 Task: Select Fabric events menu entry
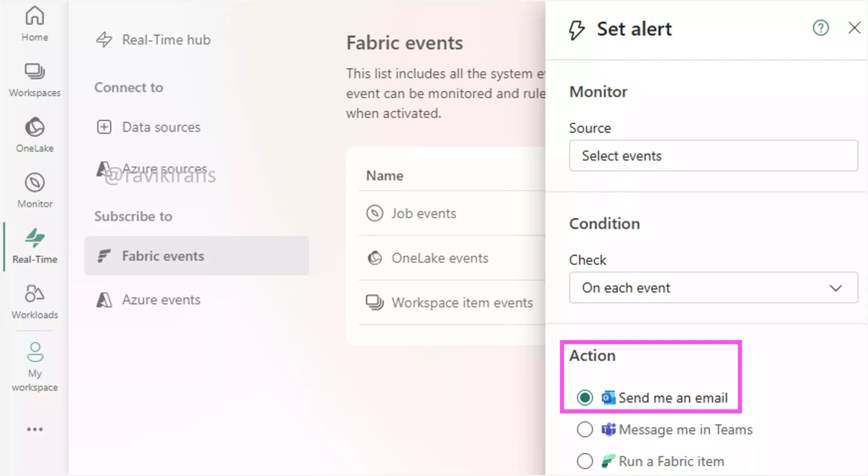point(197,256)
